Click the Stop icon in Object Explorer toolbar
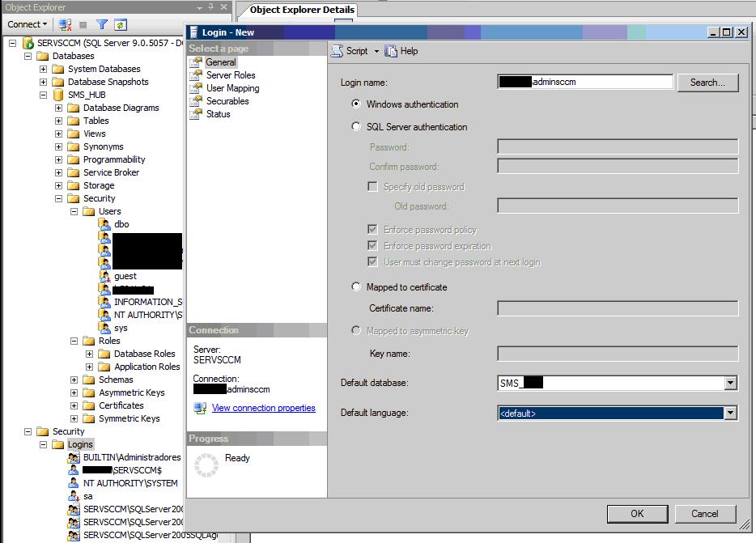Screen dimensions: 756x543 tap(83, 24)
